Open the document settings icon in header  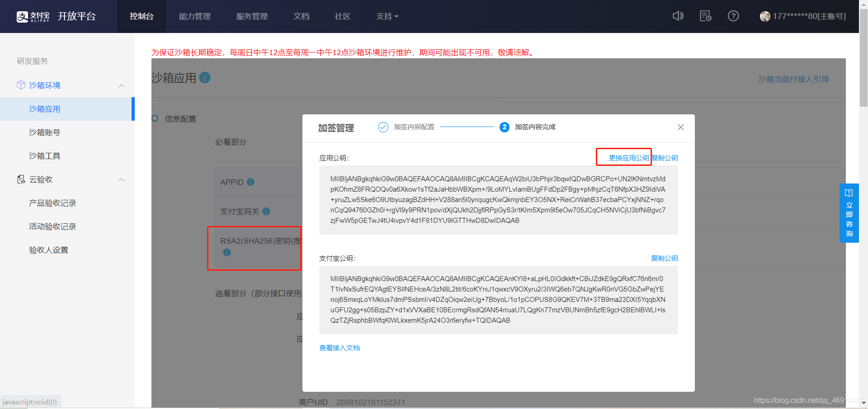[x=706, y=16]
